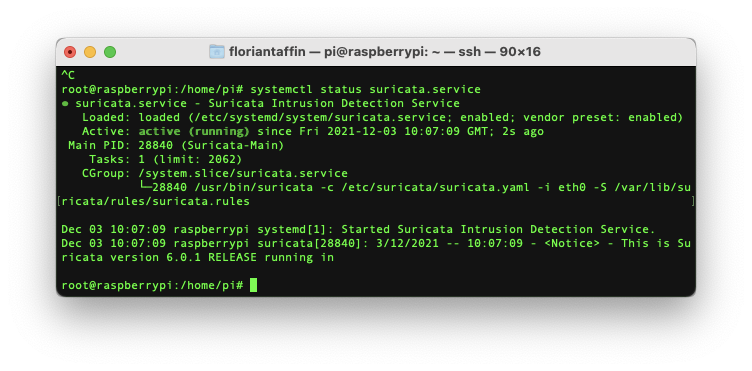Viewport: 752px width, 371px height.
Task: Click the 'ricata/rules/suricata.rules' wrapped line
Action: (156, 201)
